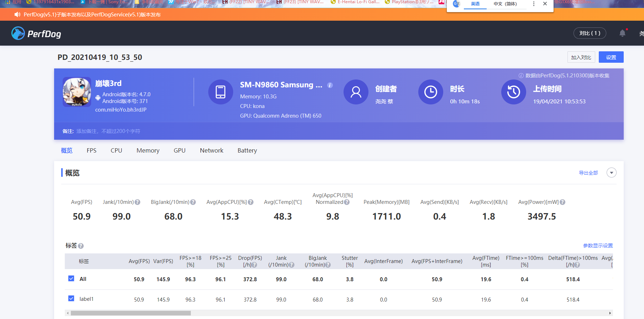Click the horizontal scrollbar of the table
Screen dimensions: 644x319
pyautogui.click(x=131, y=313)
